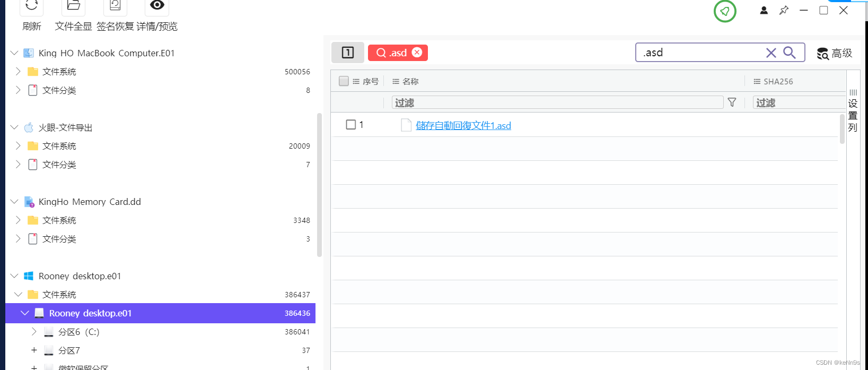Click the funnel filter icon
This screenshot has height=370, width=868.
(732, 102)
